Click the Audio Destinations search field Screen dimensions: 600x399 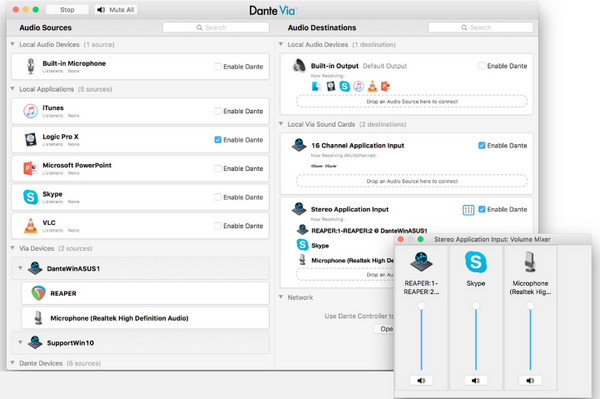click(480, 28)
